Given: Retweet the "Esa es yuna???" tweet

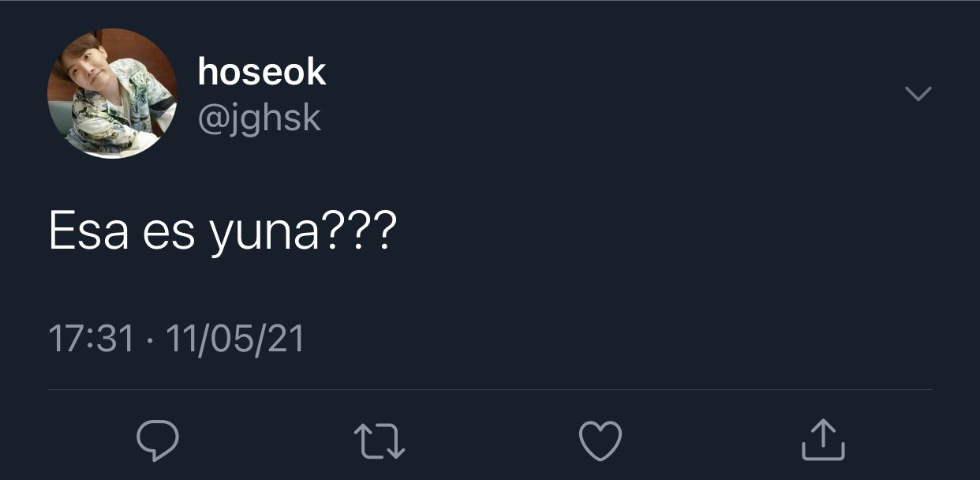Looking at the screenshot, I should pyautogui.click(x=379, y=441).
